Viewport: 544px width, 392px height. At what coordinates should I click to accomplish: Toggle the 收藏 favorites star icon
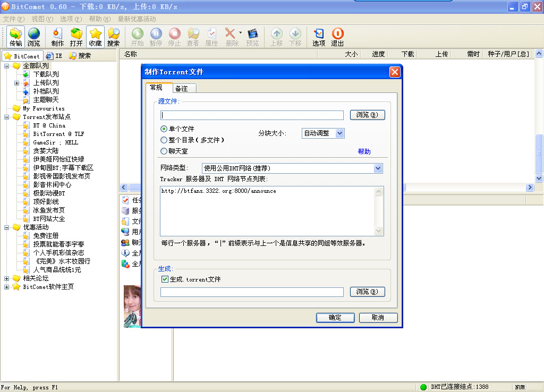(x=95, y=37)
